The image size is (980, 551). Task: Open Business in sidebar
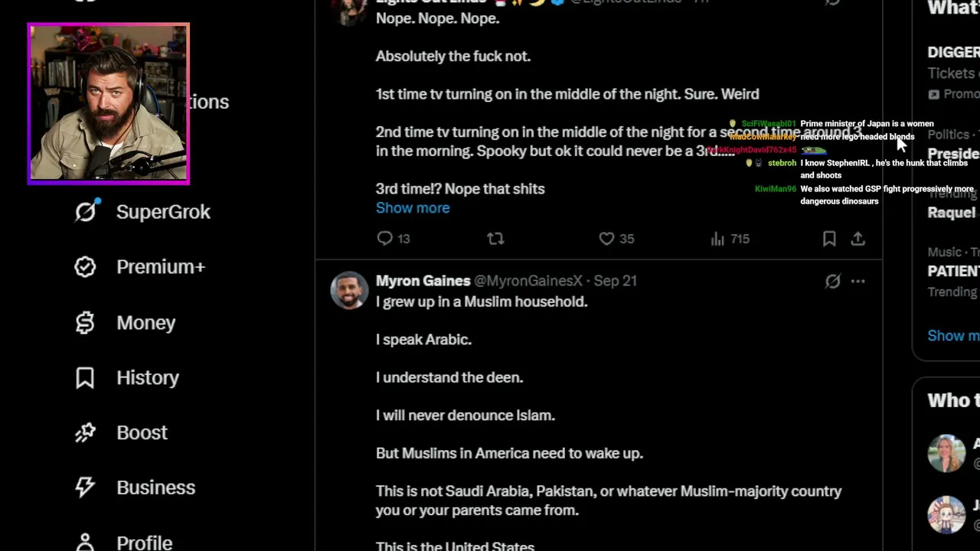tap(135, 487)
